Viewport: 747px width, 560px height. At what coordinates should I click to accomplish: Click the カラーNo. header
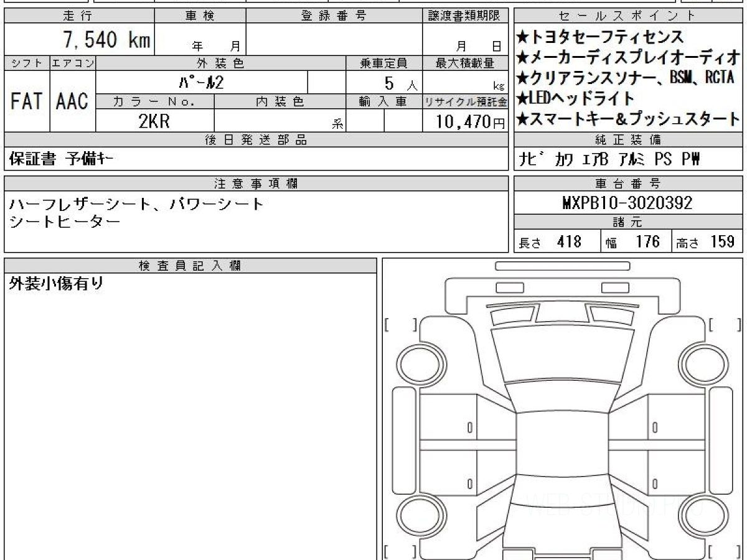tap(155, 101)
